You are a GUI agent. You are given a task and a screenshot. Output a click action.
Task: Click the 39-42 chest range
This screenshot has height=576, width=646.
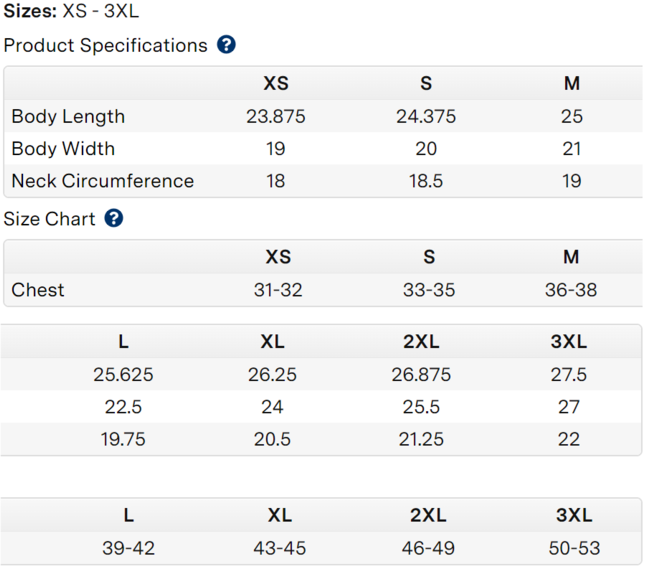[128, 549]
